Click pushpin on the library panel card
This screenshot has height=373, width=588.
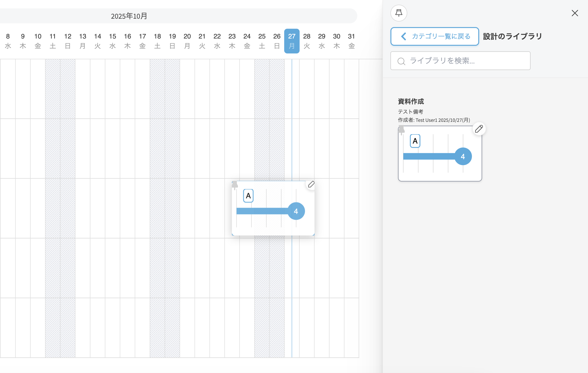coord(401,130)
